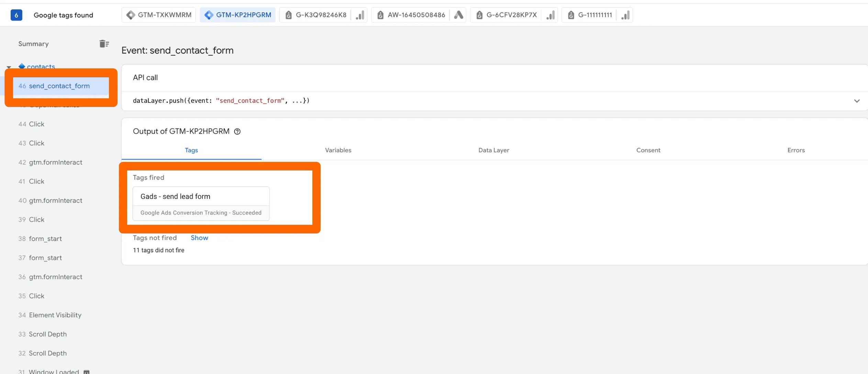Click Google Ads icon next to AW-16450508486

pyautogui.click(x=458, y=15)
